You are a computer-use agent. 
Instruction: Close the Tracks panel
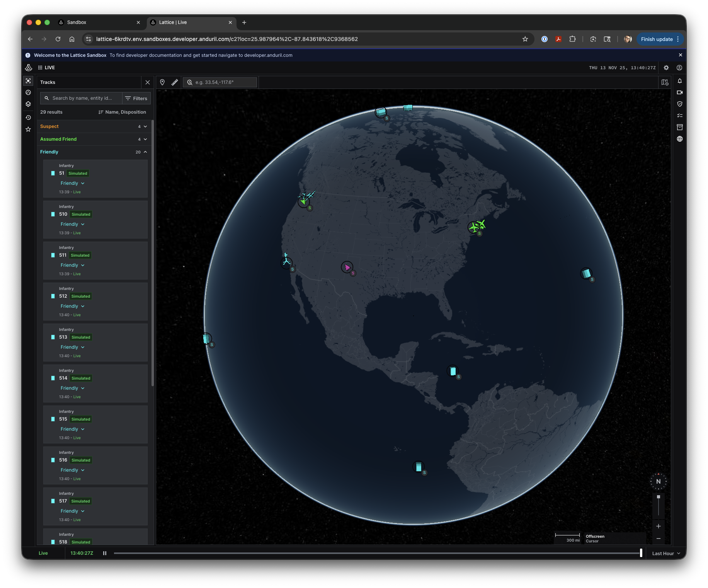(x=148, y=82)
